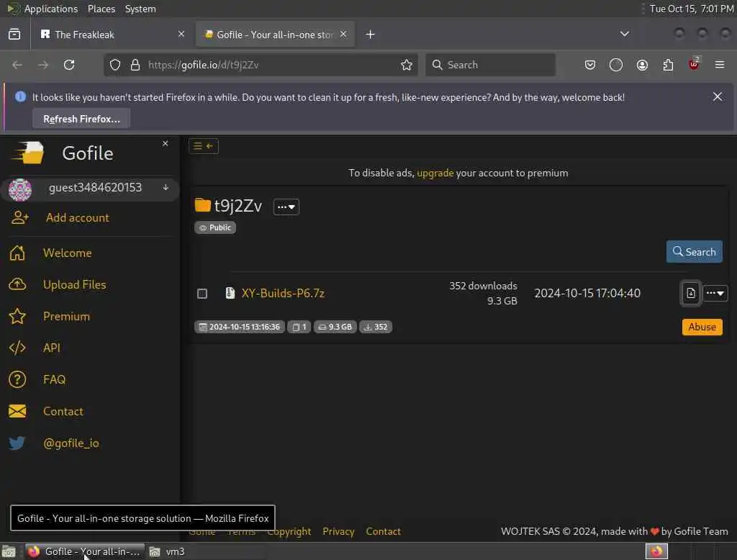Bookmark this page with star icon
This screenshot has width=737, height=560.
click(407, 65)
